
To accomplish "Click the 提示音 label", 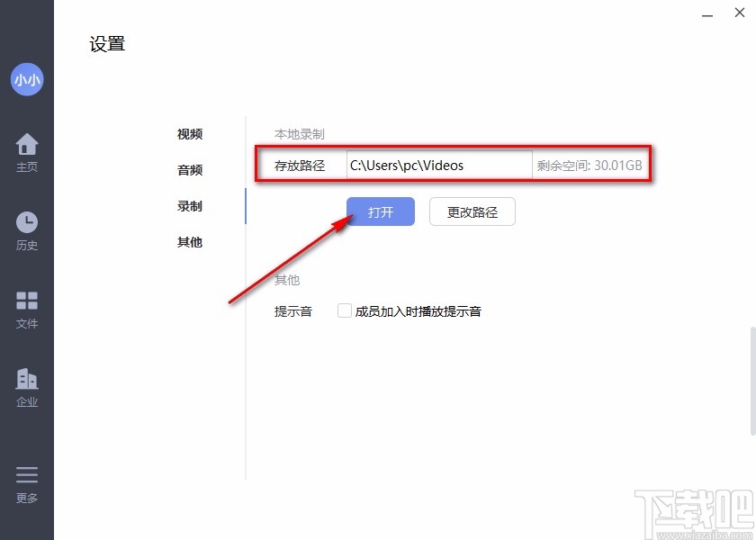I will (x=292, y=310).
